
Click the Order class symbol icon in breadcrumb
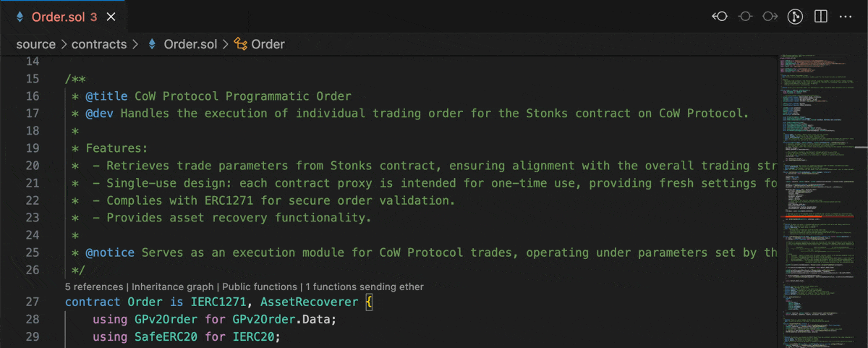(240, 44)
